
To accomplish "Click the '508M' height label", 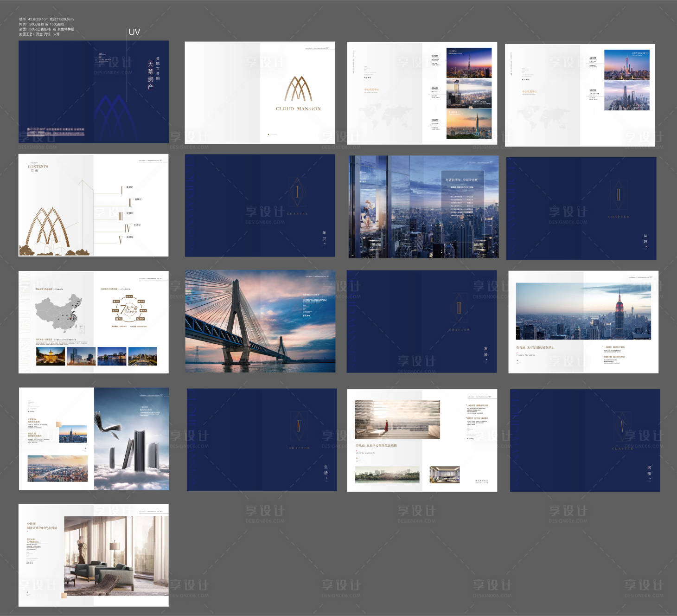I will [x=434, y=120].
